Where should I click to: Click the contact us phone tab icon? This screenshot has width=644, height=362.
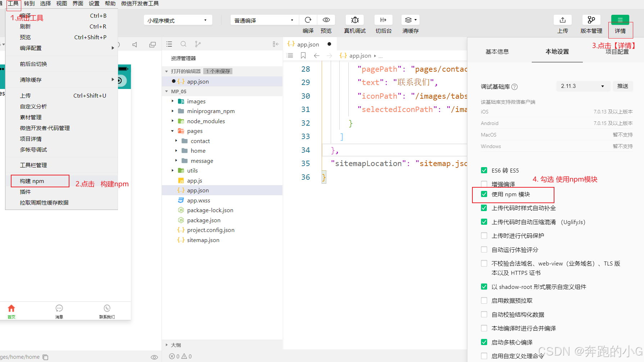107,308
